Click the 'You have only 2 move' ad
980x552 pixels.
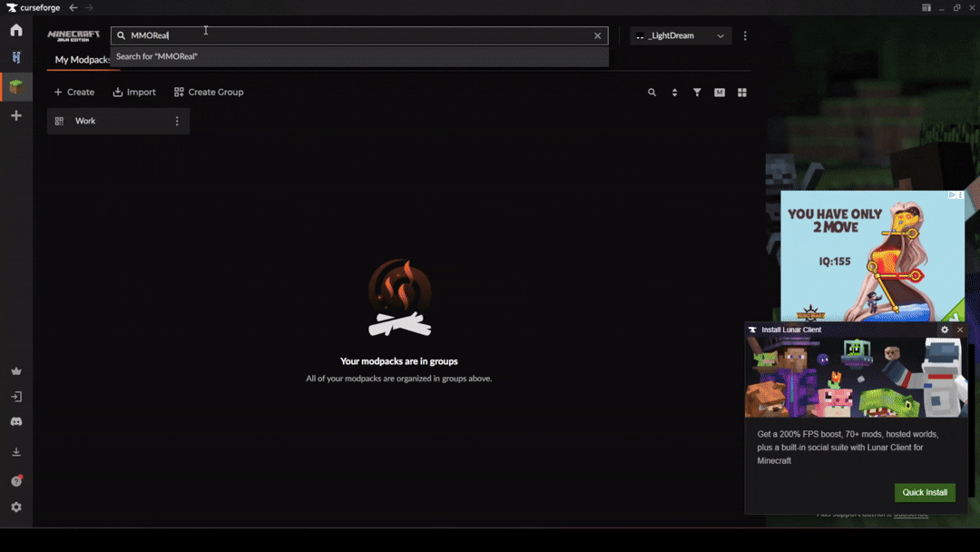(x=872, y=256)
